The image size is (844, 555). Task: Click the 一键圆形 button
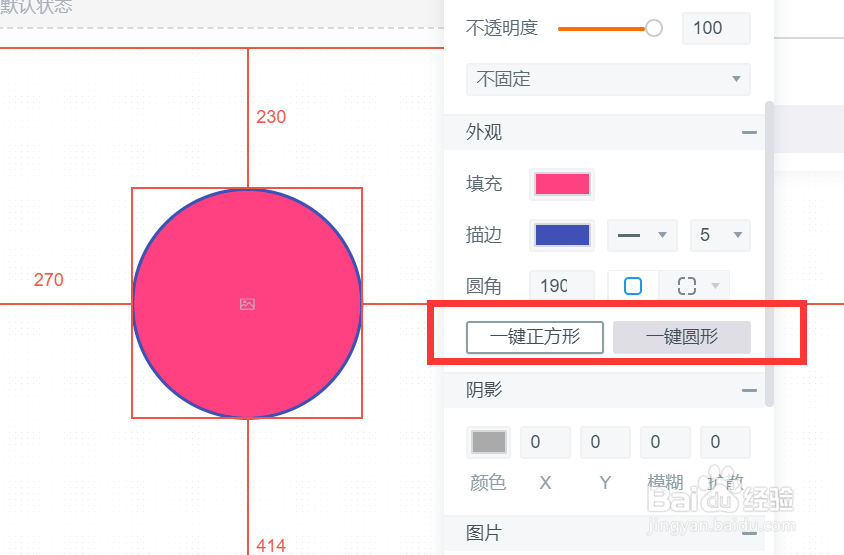pos(682,337)
